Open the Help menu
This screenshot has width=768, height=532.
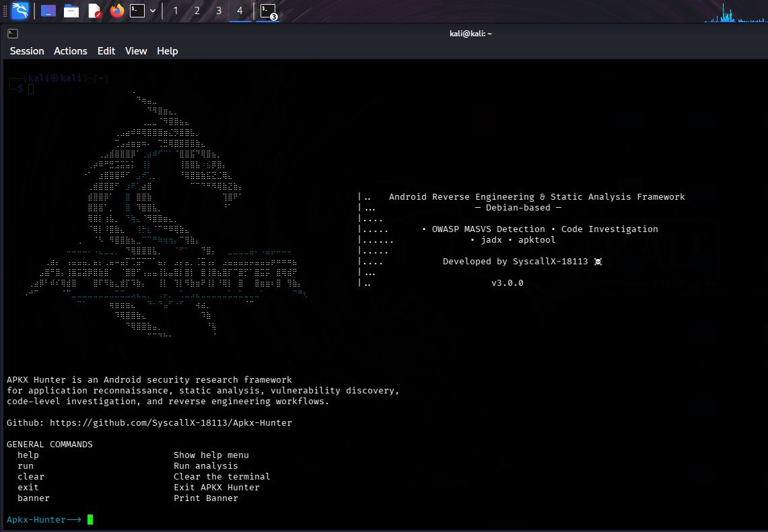[167, 51]
